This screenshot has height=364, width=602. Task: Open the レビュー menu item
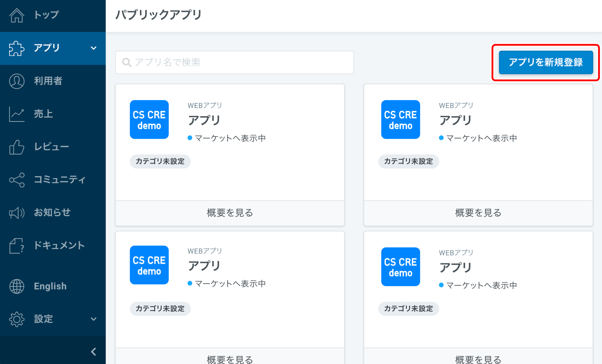pyautogui.click(x=51, y=147)
